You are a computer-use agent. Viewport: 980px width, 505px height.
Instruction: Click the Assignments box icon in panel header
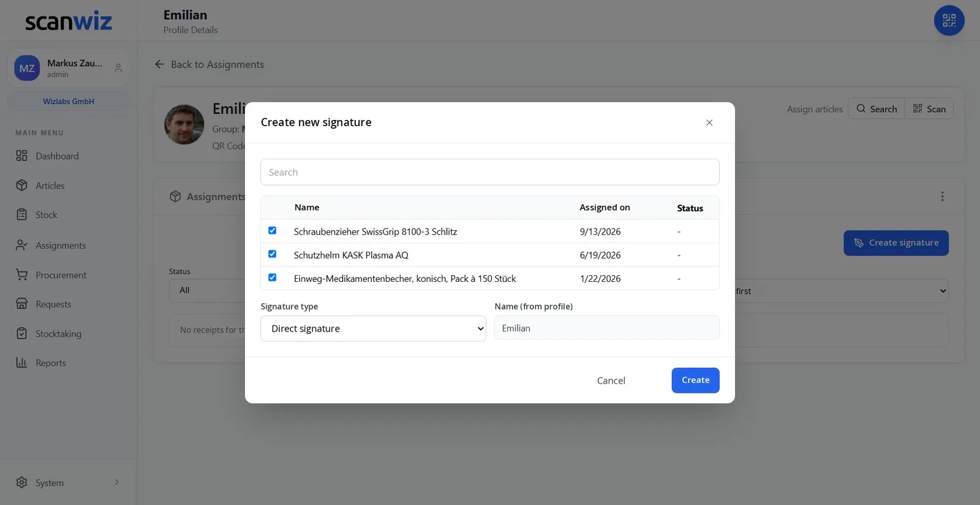pyautogui.click(x=175, y=196)
